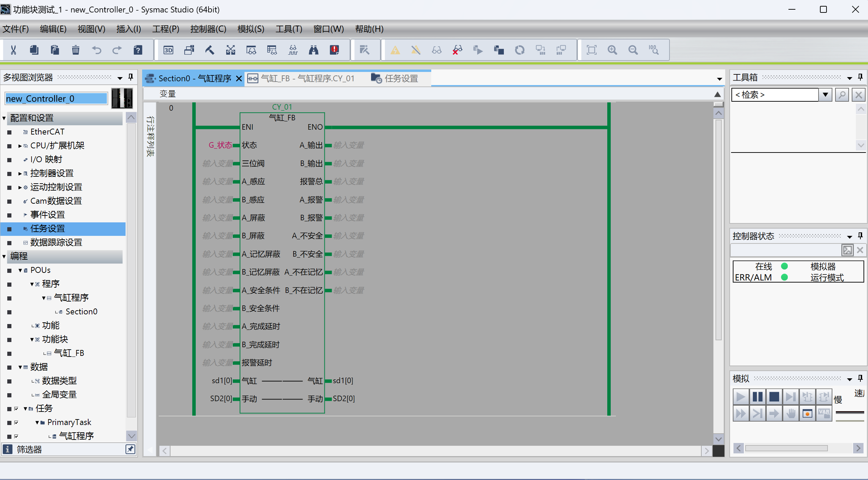The height and width of the screenshot is (480, 868).
Task: Open the 控制器(C) menu
Action: click(x=208, y=29)
